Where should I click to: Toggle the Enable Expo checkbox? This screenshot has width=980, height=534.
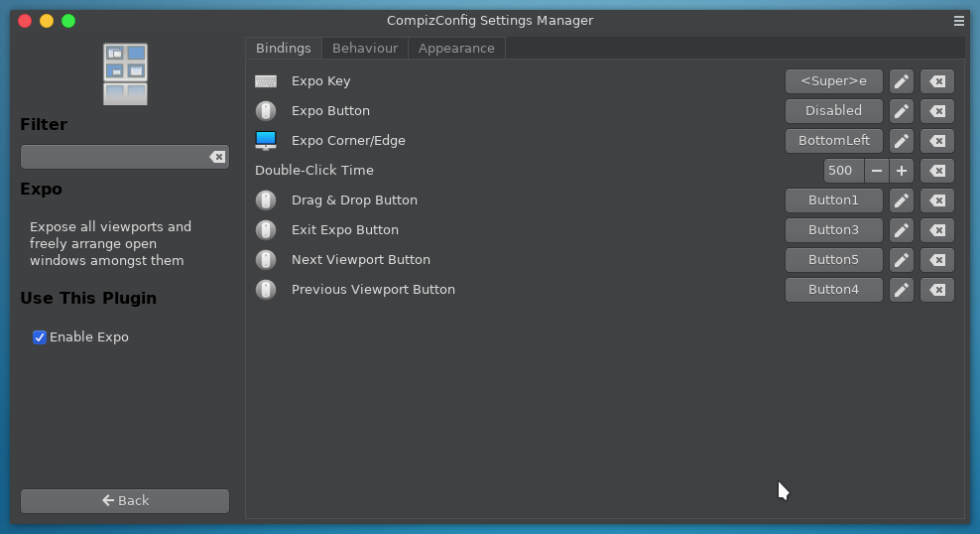(40, 337)
